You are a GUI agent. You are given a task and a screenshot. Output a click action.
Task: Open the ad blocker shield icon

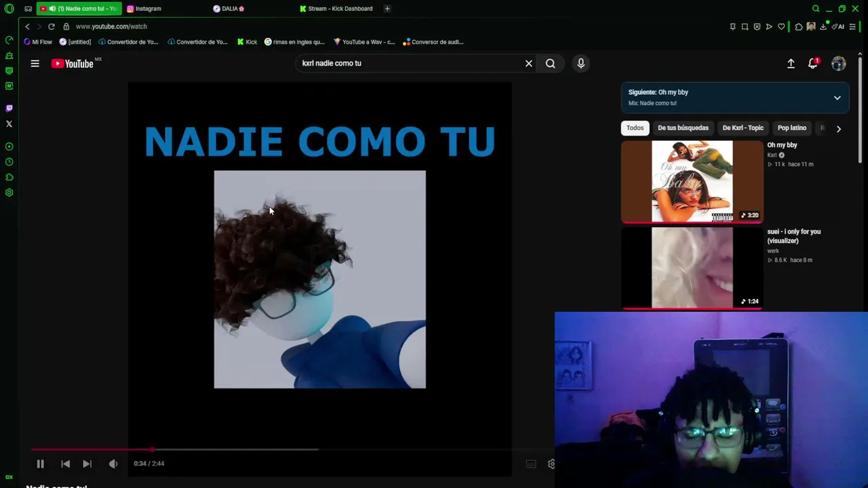(x=757, y=27)
